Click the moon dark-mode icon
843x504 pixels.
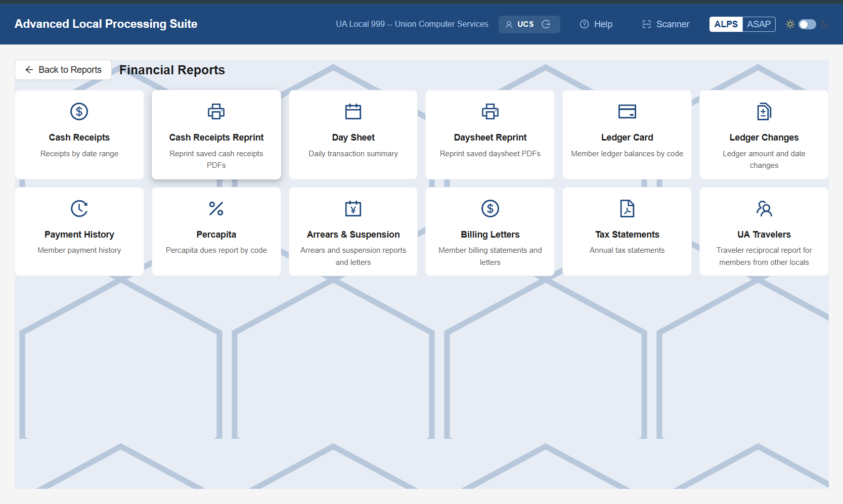(x=825, y=24)
